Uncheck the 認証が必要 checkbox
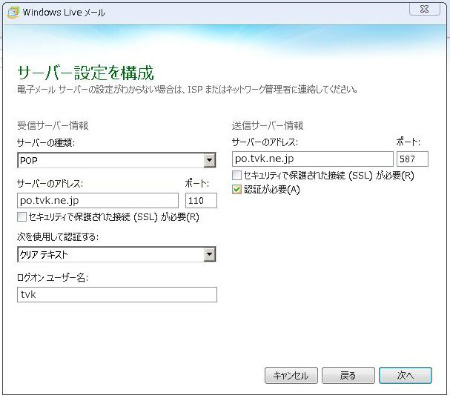450x398 pixels. (237, 190)
